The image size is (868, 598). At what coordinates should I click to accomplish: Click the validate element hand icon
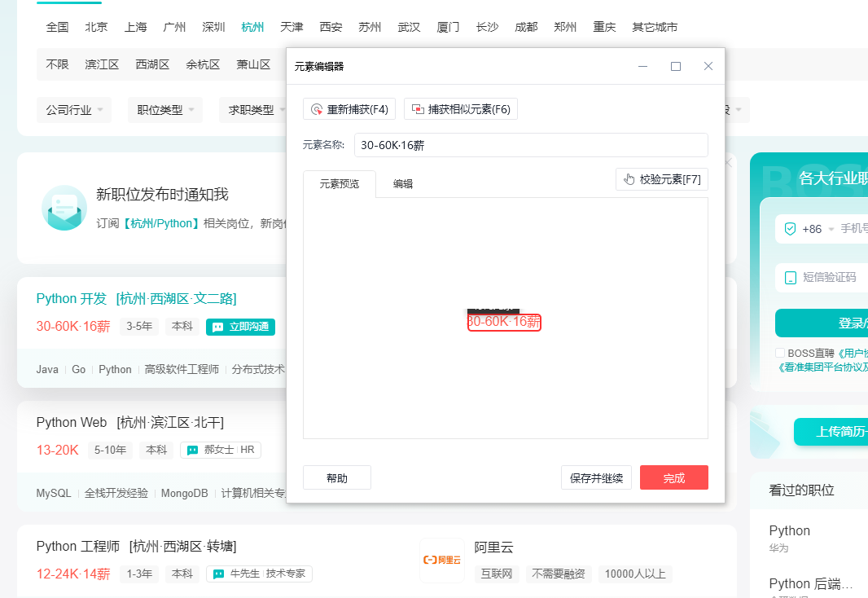pos(629,179)
